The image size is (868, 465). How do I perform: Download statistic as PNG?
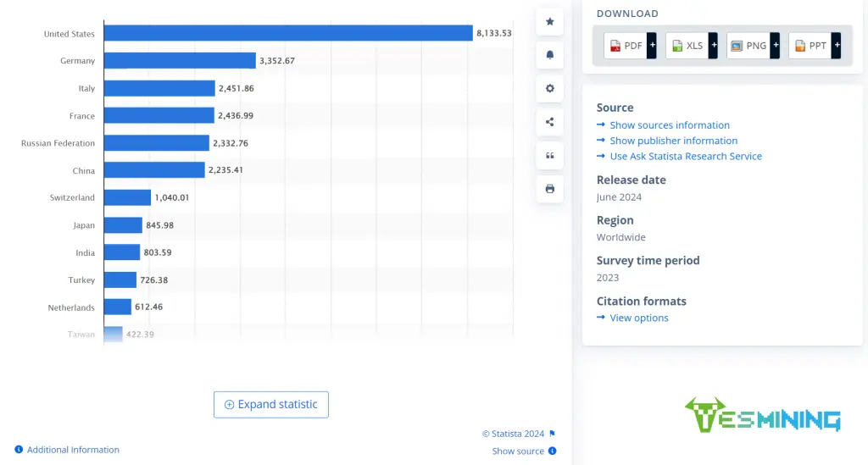click(x=753, y=46)
